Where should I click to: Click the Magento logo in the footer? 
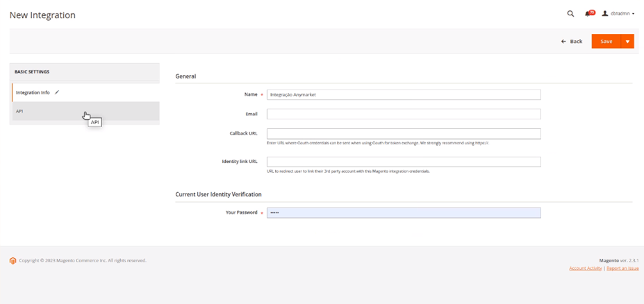pos(13,261)
